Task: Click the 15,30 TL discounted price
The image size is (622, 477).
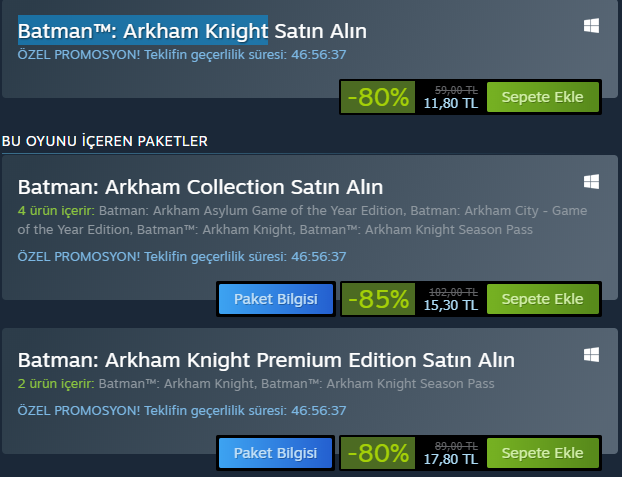Action: (453, 305)
